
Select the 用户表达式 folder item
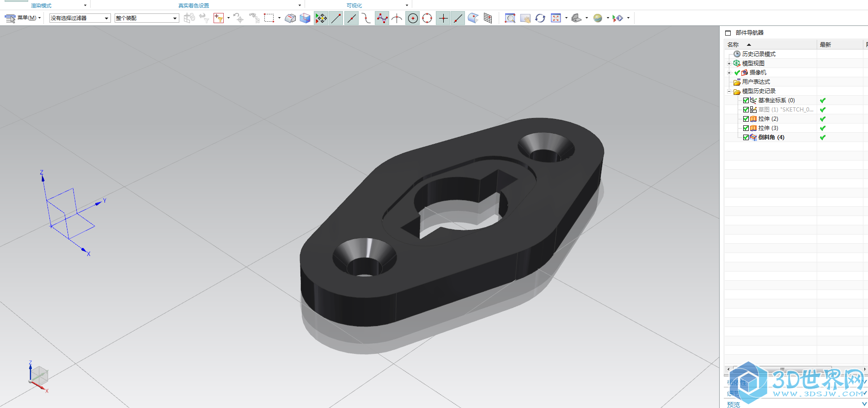[x=756, y=82]
